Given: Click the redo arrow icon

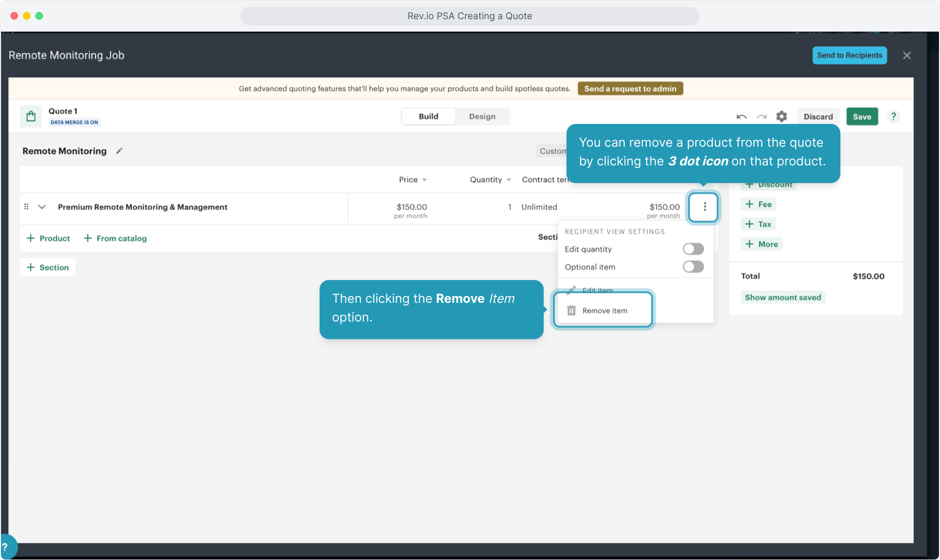Looking at the screenshot, I should pyautogui.click(x=761, y=117).
